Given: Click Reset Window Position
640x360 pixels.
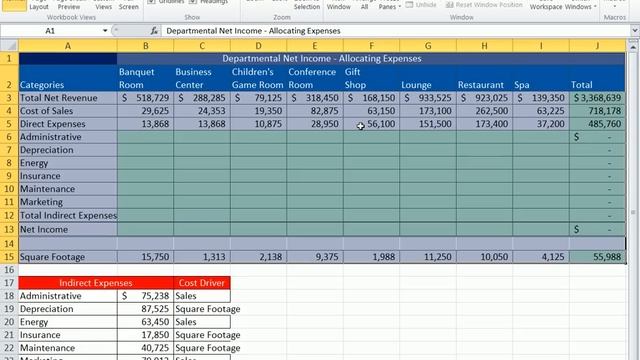Looking at the screenshot, I should click(484, 5).
